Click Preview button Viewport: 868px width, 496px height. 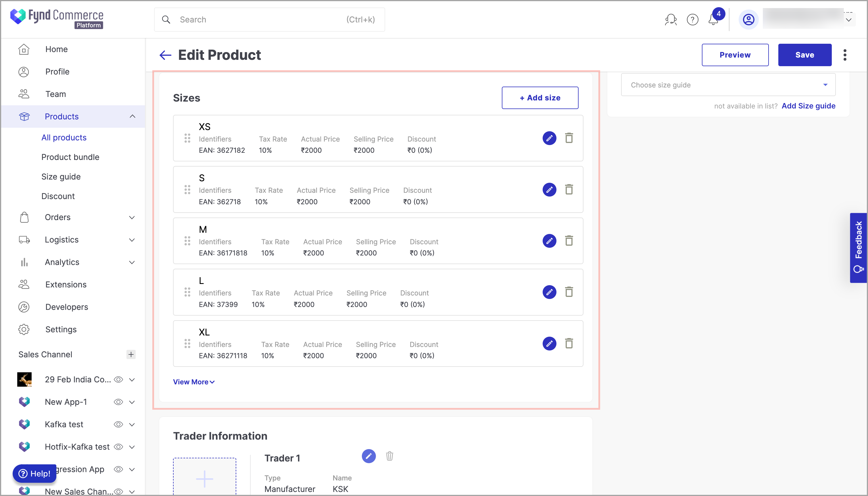point(735,55)
